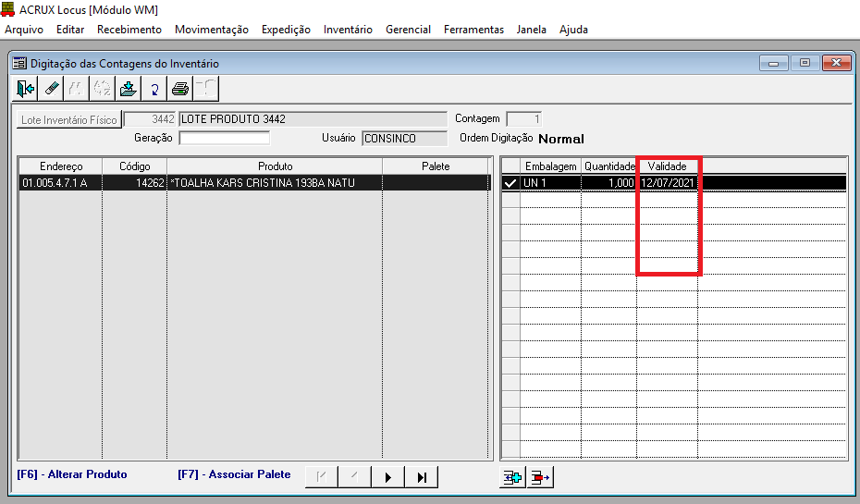Close the inventory counting window
Image resolution: width=860 pixels, height=504 pixels.
(836, 63)
